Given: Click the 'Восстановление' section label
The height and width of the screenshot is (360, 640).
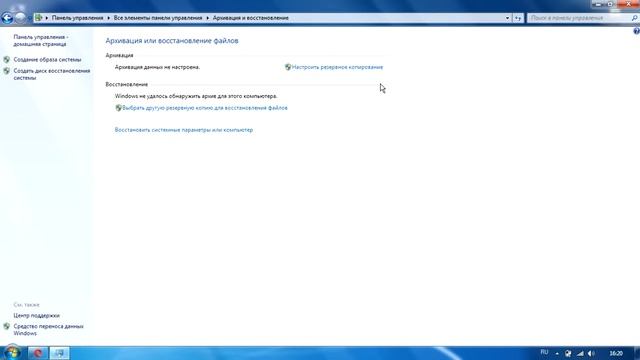Looking at the screenshot, I should [x=127, y=84].
